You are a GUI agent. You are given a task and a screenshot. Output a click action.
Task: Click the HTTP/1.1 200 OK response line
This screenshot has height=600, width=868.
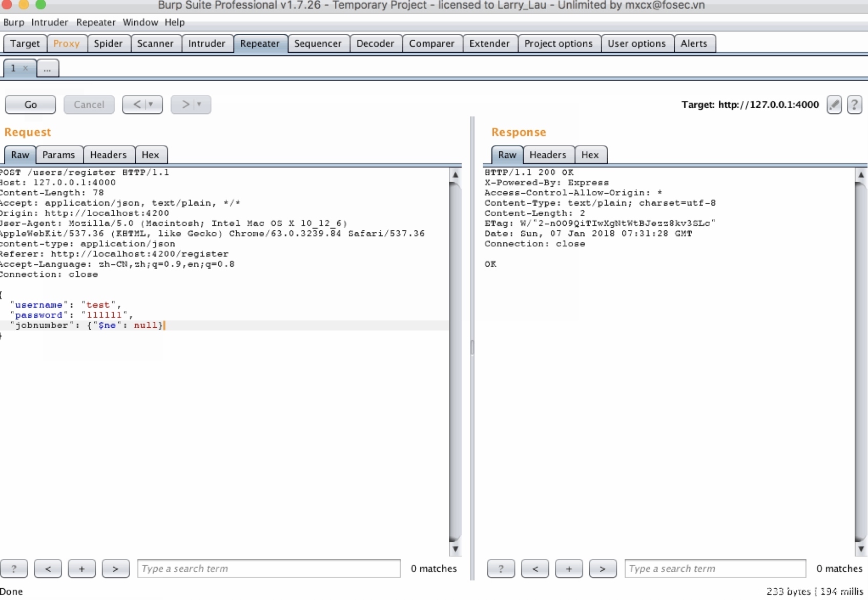coord(529,172)
